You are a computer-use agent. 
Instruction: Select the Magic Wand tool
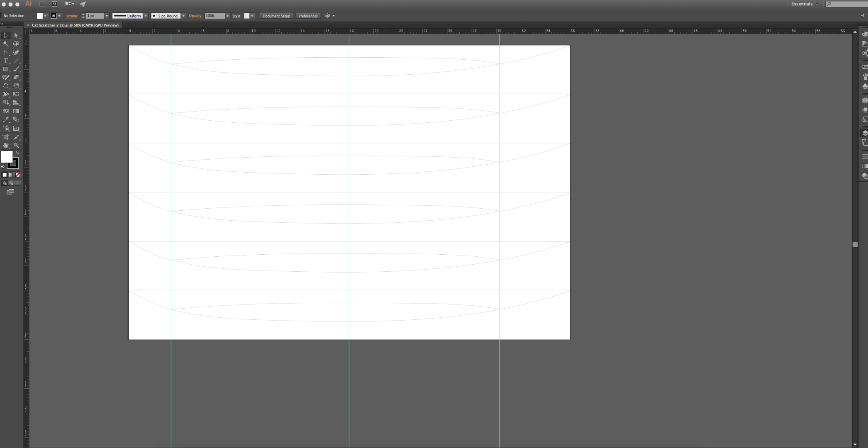click(x=6, y=44)
